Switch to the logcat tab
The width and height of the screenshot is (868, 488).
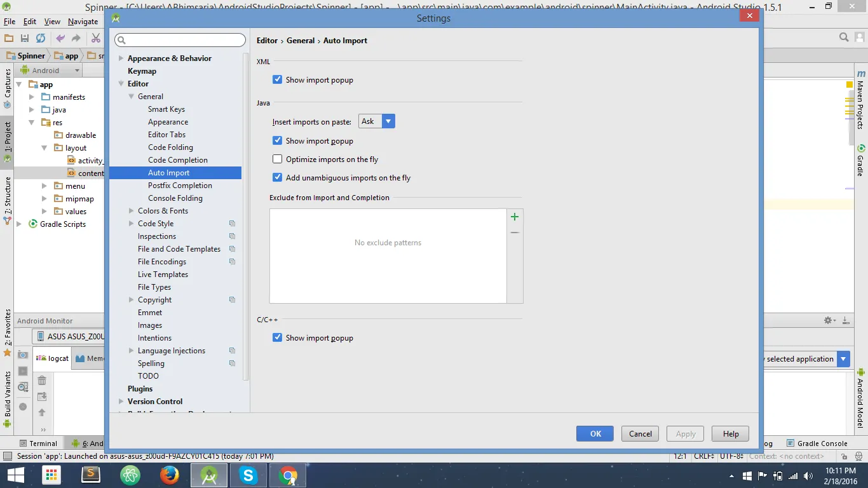coord(53,358)
